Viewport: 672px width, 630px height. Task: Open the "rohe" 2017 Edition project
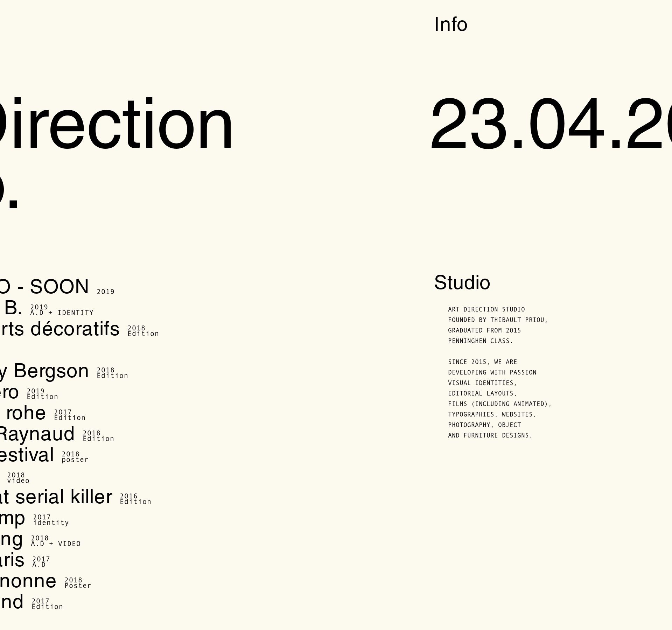click(x=25, y=413)
